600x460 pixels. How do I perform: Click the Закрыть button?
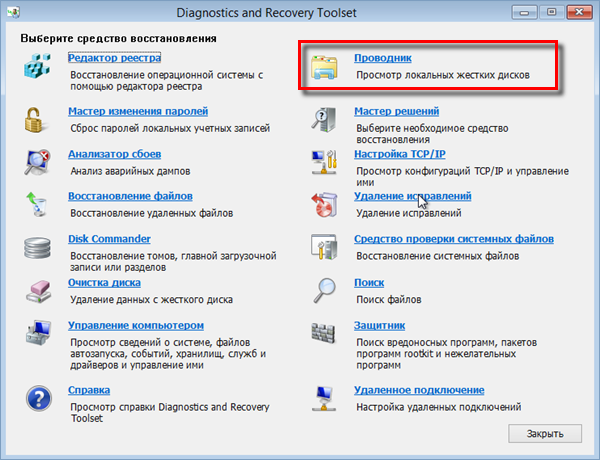point(545,434)
